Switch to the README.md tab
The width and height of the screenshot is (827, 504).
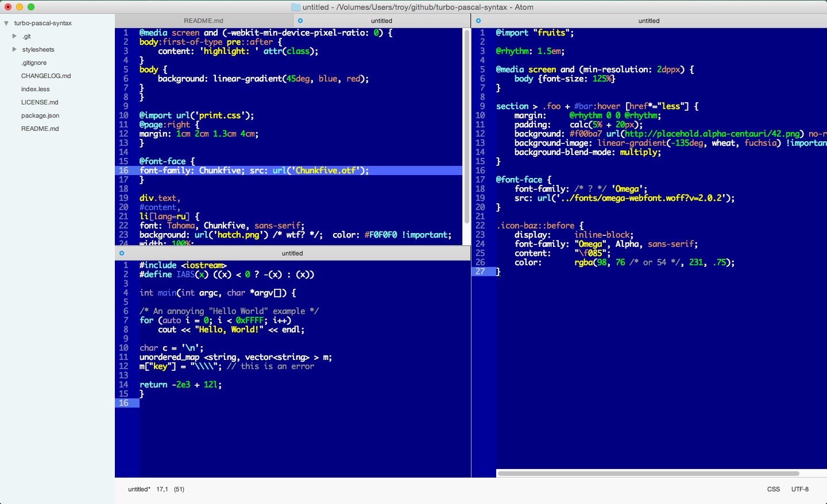click(x=204, y=21)
